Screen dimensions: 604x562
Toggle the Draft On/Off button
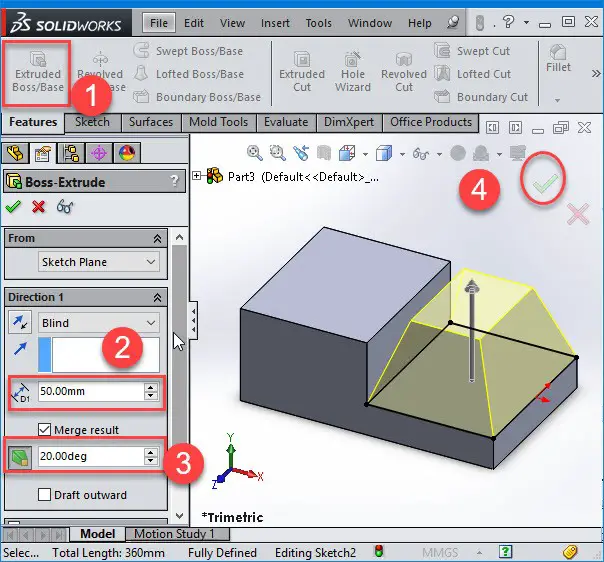pos(20,457)
